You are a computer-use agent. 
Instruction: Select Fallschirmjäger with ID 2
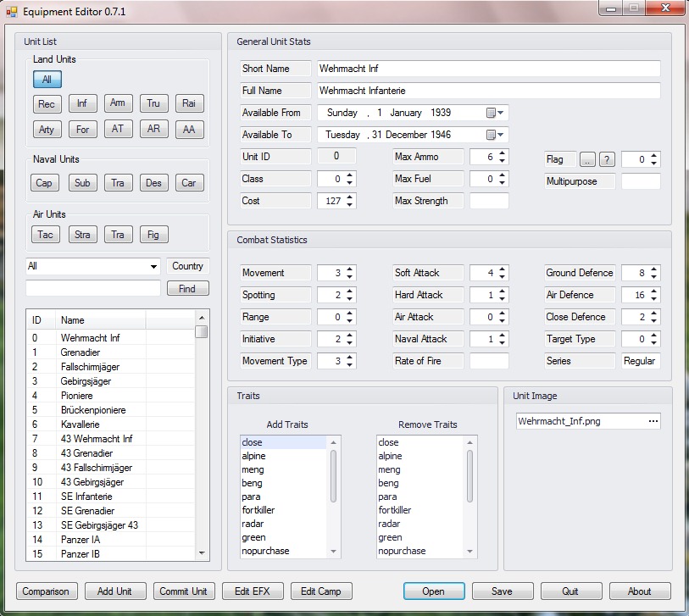pos(110,367)
